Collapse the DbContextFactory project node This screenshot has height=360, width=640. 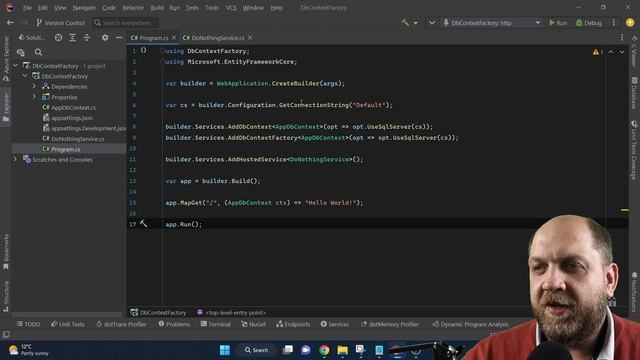point(25,76)
